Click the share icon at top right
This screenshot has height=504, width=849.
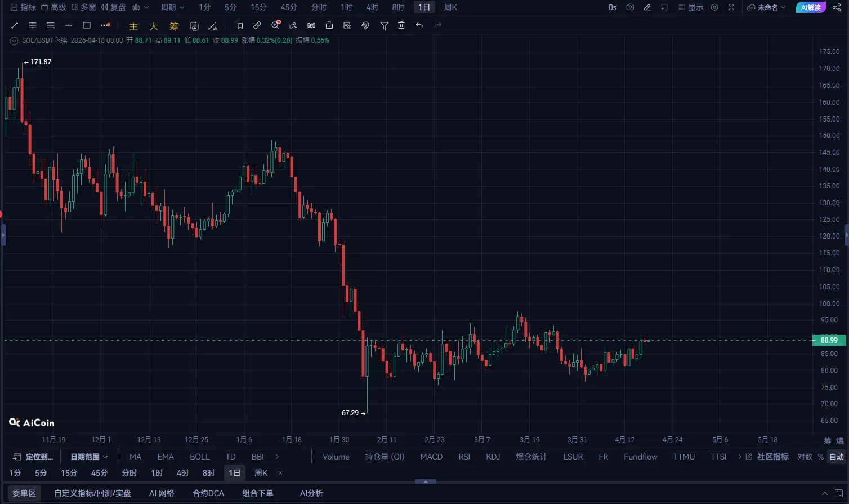(837, 7)
